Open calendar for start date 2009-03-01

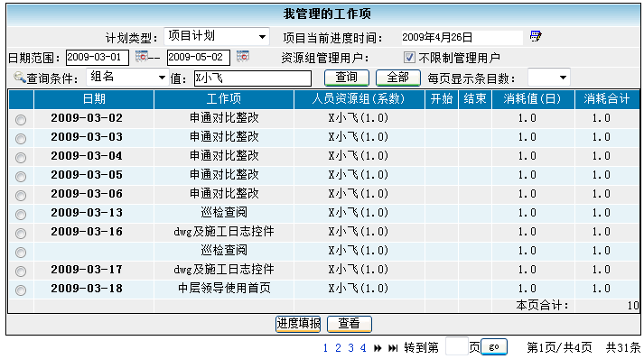coord(142,56)
